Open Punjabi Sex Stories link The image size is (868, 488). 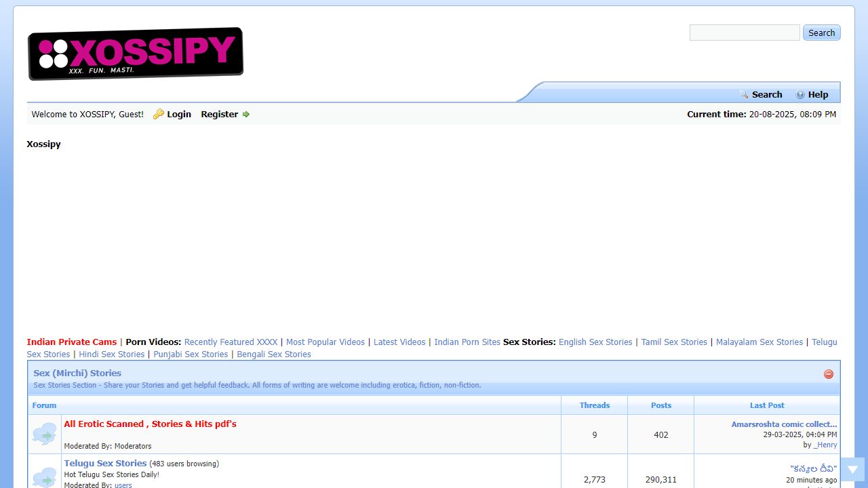[x=191, y=354]
